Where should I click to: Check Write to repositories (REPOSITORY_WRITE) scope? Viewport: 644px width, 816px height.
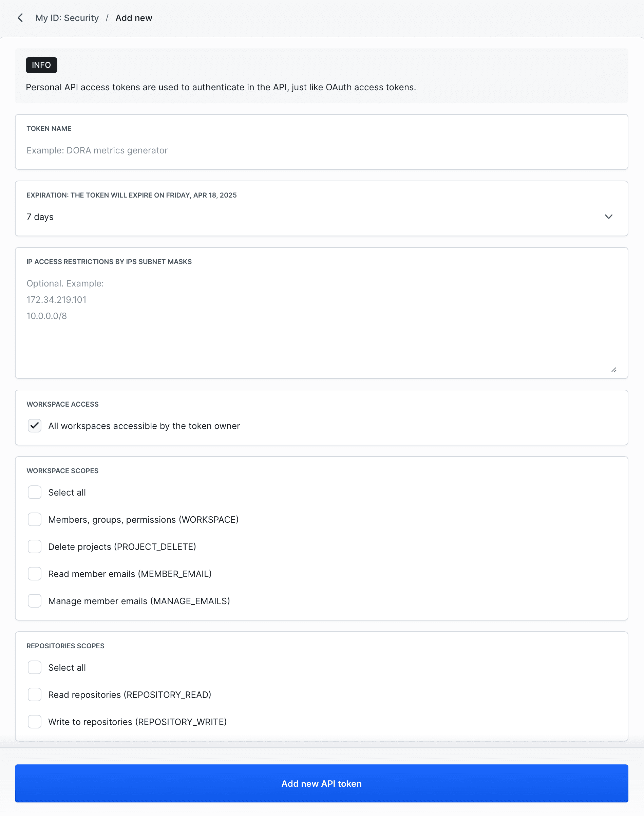click(x=34, y=722)
